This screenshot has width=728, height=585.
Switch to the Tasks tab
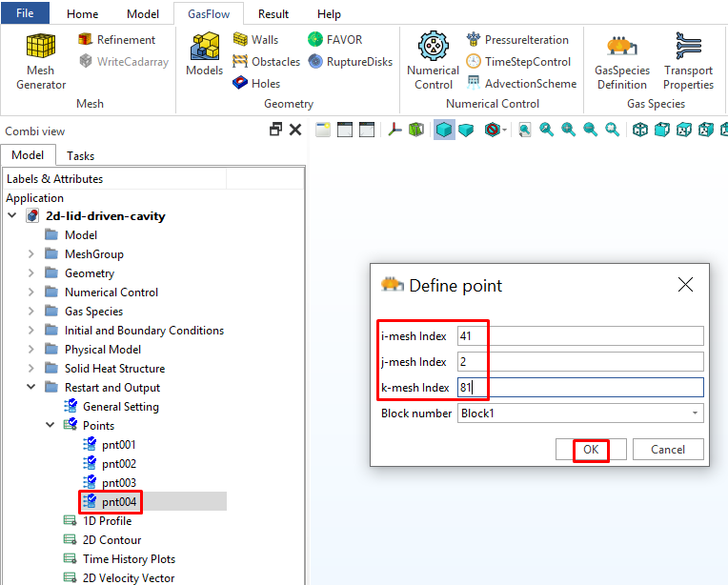pyautogui.click(x=81, y=155)
